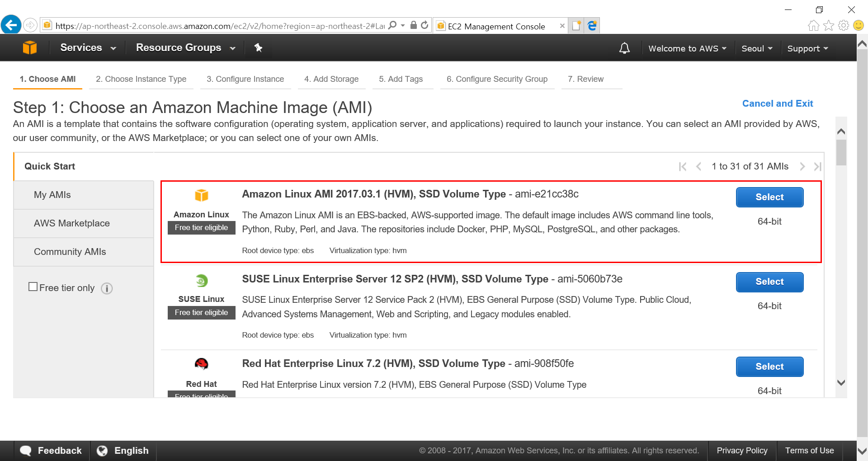The image size is (868, 461).
Task: Select Quick Start category
Action: point(84,166)
